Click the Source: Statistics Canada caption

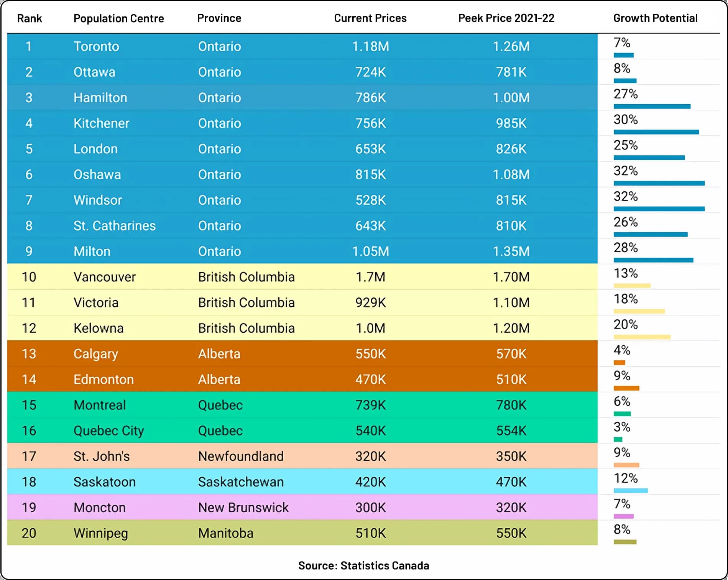(x=364, y=566)
